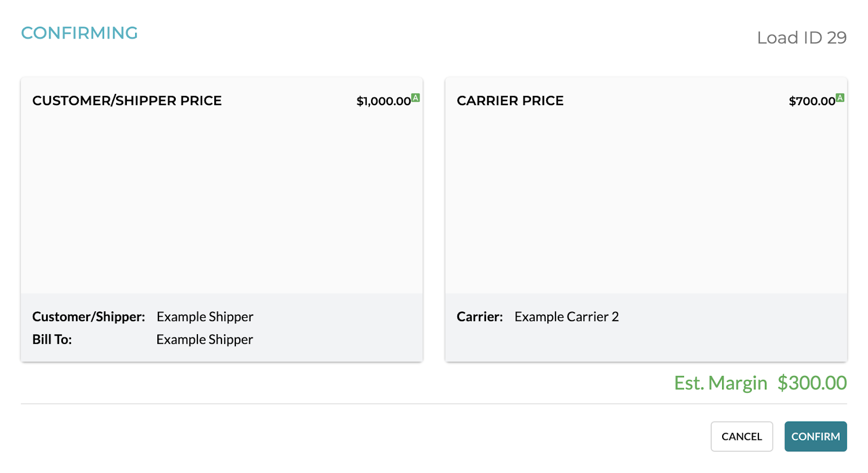This screenshot has width=868, height=473.
Task: Click the Est. Margin green label text
Action: point(720,382)
